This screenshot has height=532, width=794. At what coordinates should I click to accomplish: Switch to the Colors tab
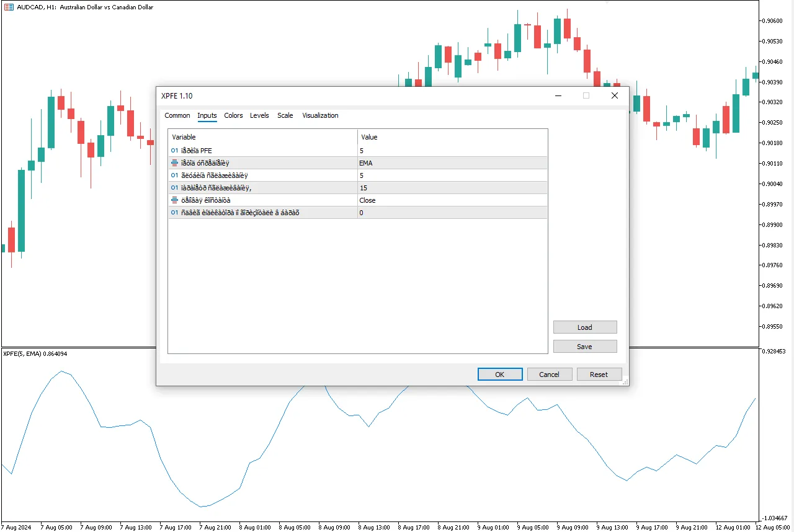pyautogui.click(x=233, y=115)
